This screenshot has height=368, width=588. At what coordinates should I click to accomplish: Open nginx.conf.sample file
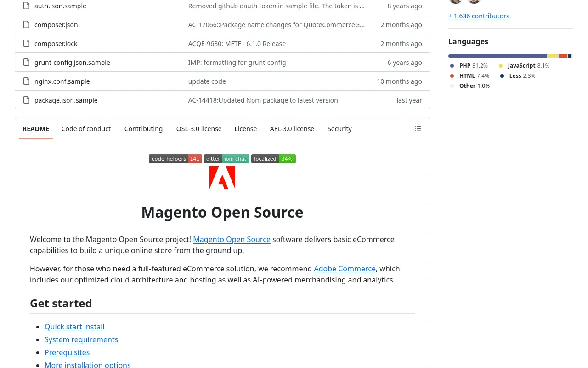tap(62, 81)
